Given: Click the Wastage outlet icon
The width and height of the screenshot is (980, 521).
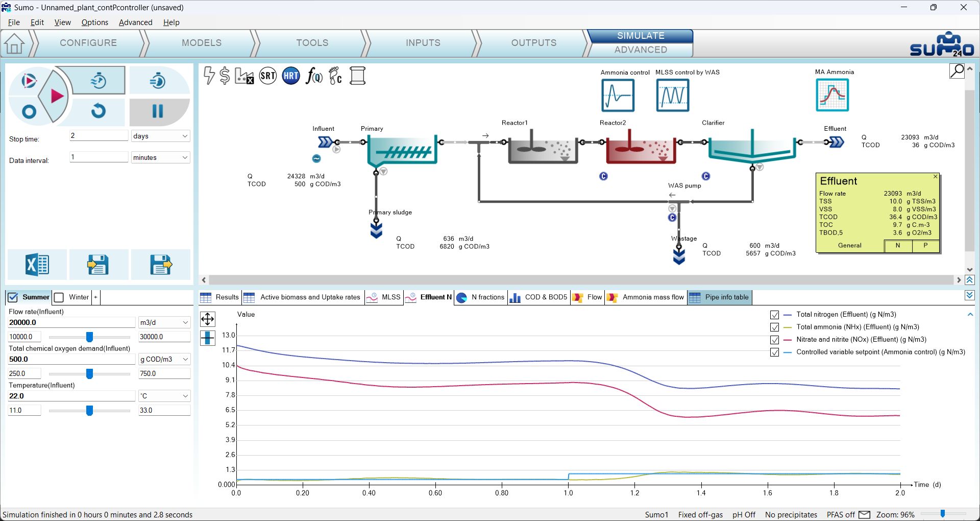Looking at the screenshot, I should [x=679, y=255].
